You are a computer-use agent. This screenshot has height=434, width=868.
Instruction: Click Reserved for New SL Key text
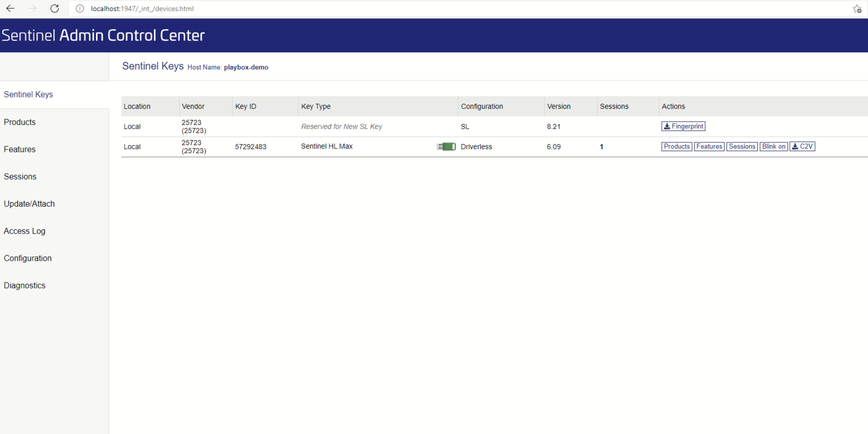[341, 127]
